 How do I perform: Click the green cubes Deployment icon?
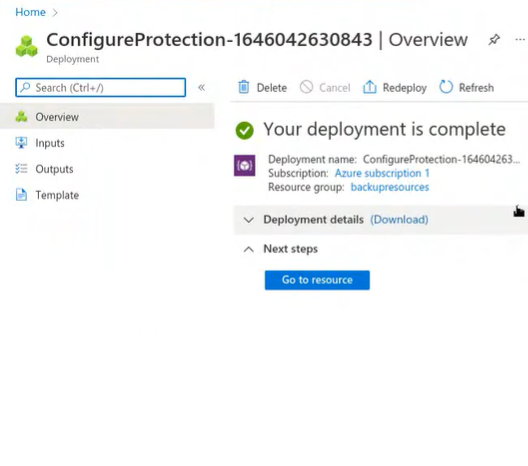27,46
